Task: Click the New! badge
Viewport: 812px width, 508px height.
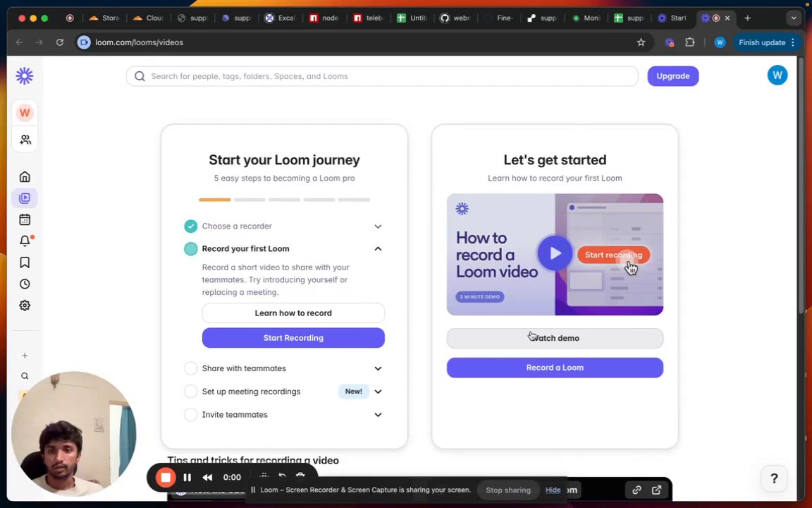Action: click(x=353, y=392)
